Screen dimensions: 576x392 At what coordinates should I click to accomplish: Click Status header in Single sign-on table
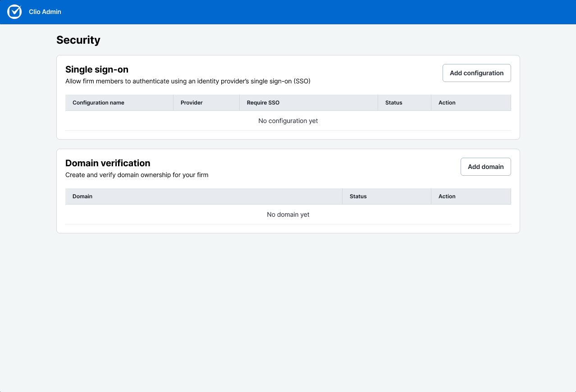(x=404, y=103)
